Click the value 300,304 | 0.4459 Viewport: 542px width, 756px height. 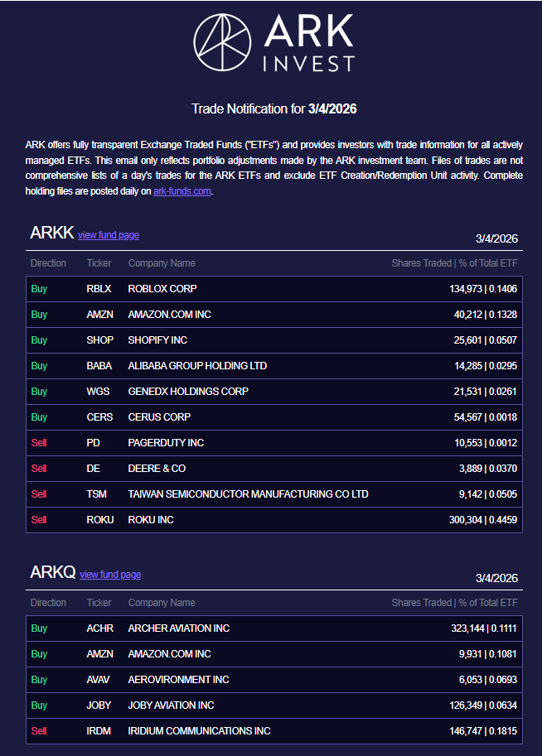[482, 520]
